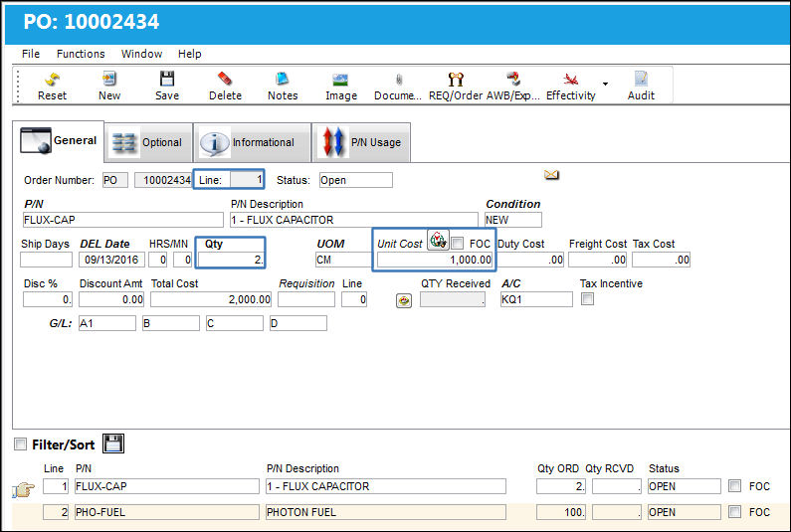Click the Discount Amt field
This screenshot has height=532, width=791.
(111, 299)
